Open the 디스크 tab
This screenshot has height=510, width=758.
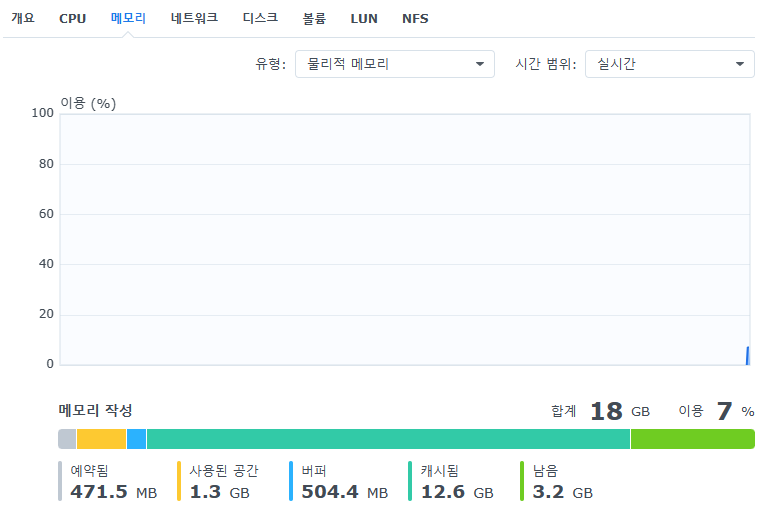(260, 18)
